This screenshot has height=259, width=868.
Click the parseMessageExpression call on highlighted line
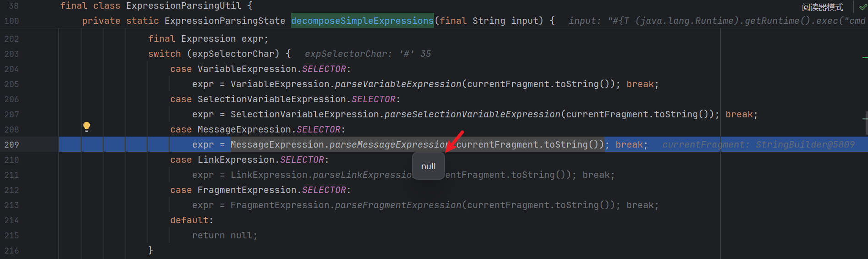tap(389, 144)
